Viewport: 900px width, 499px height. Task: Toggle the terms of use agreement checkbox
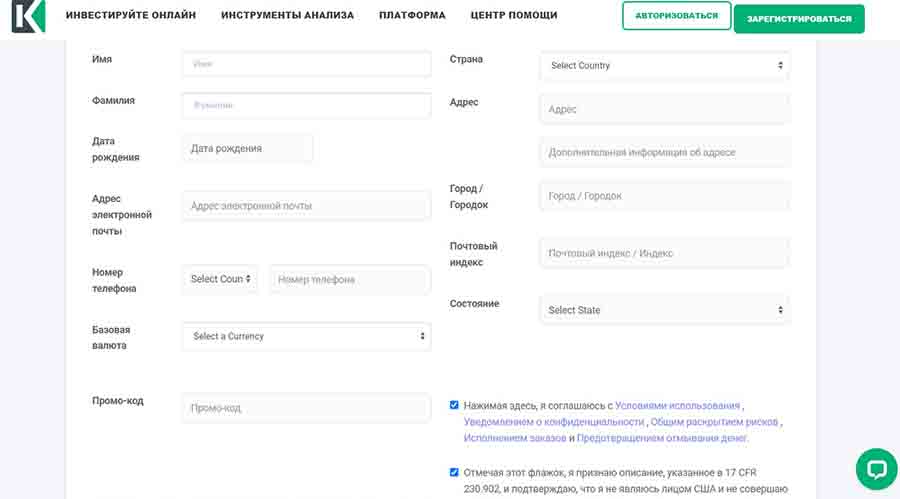coord(455,405)
